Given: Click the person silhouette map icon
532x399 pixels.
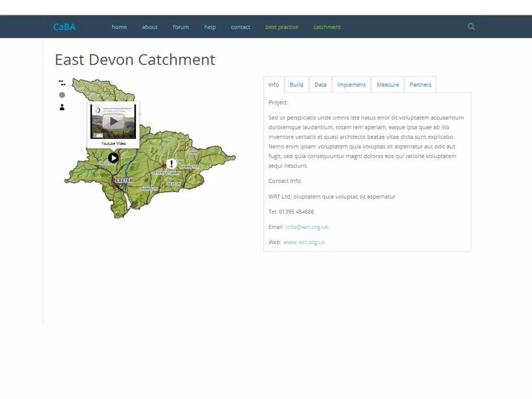Looking at the screenshot, I should click(x=62, y=107).
